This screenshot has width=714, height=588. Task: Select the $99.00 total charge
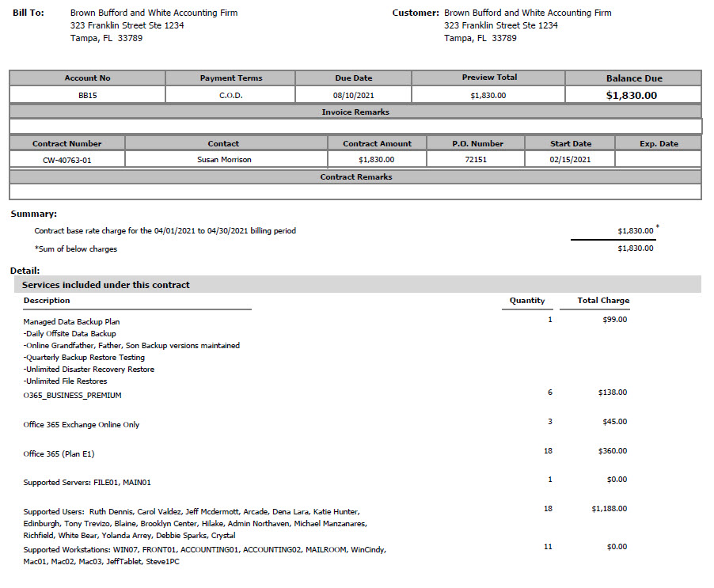tap(615, 320)
